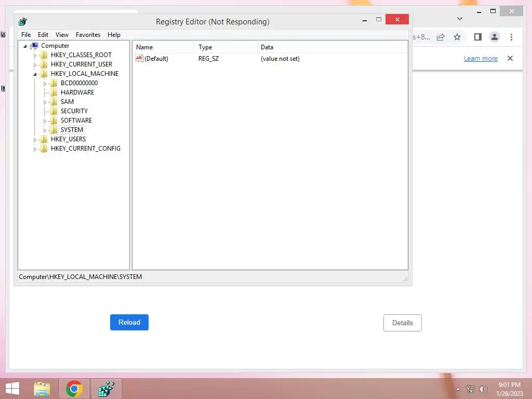
Task: Select the SECURITY key label
Action: tap(74, 111)
